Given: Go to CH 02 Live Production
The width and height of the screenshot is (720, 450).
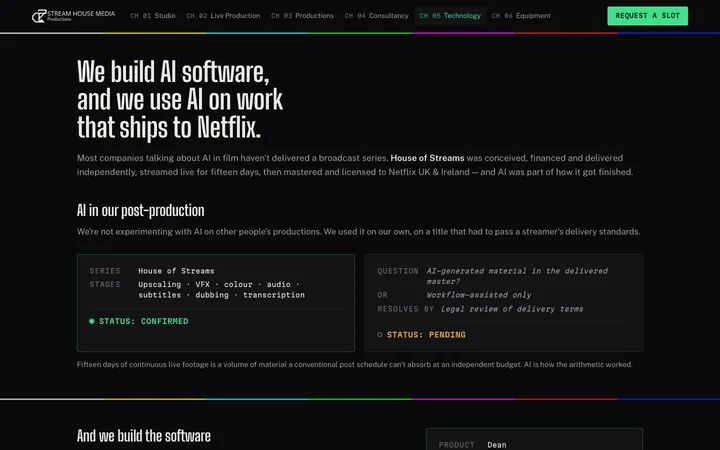Looking at the screenshot, I should (x=223, y=16).
